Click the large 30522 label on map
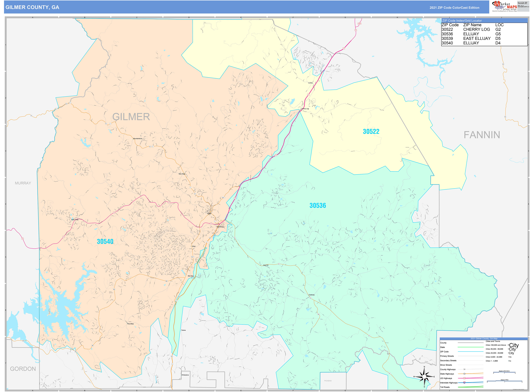Screen dimensions: 532x392 (x=371, y=131)
